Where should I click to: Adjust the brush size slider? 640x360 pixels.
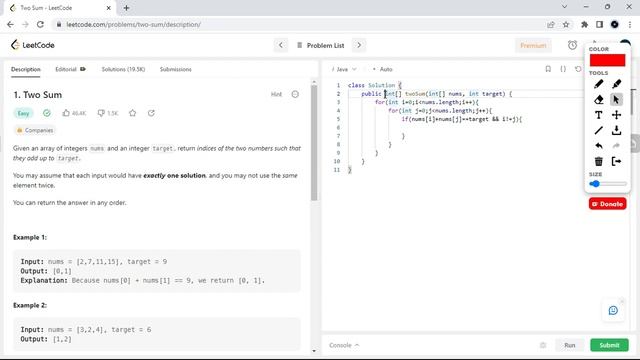click(x=608, y=184)
